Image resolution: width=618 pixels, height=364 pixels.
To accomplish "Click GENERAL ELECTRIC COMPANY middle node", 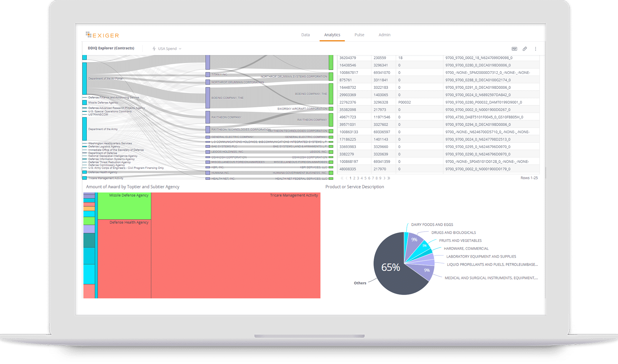I will pos(208,137).
